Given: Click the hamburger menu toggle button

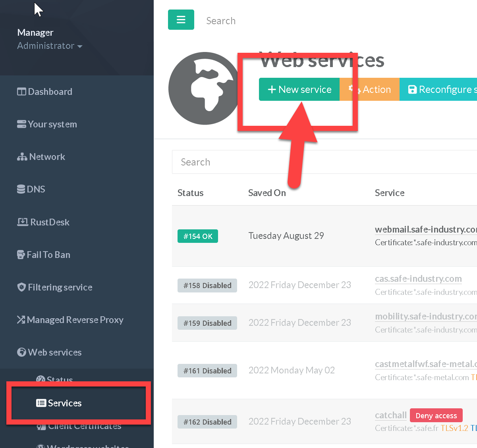Looking at the screenshot, I should [181, 20].
